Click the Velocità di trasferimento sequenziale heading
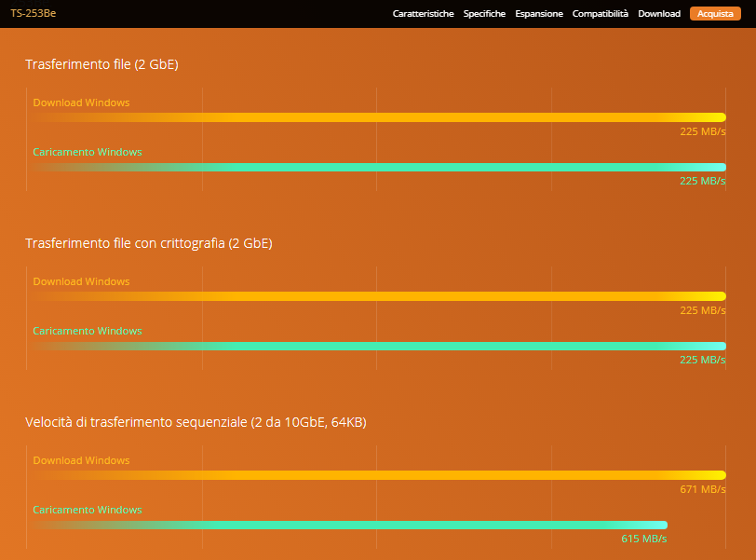 [196, 422]
